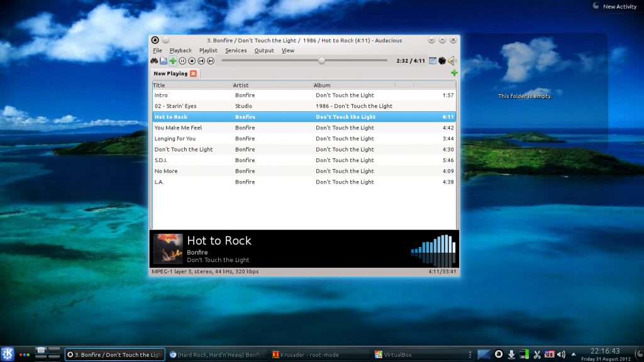The height and width of the screenshot is (362, 644).
Task: Click the green plus Add Files toolbar icon
Action: 173,61
